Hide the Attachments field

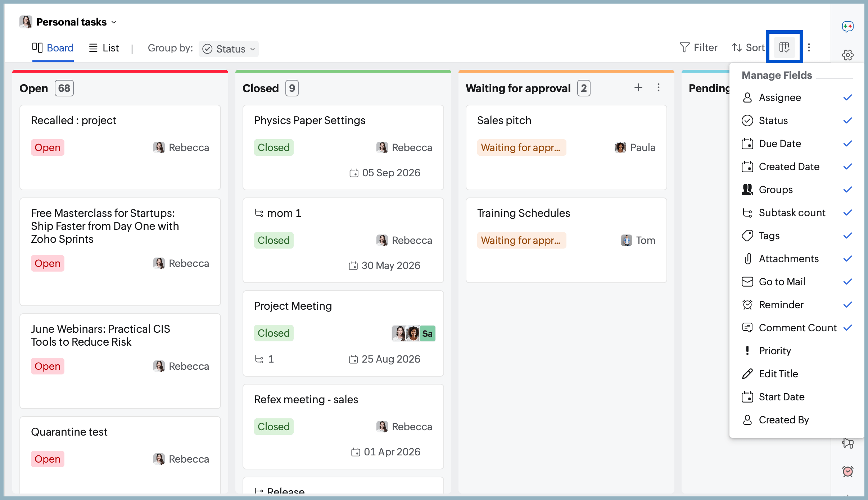point(797,259)
